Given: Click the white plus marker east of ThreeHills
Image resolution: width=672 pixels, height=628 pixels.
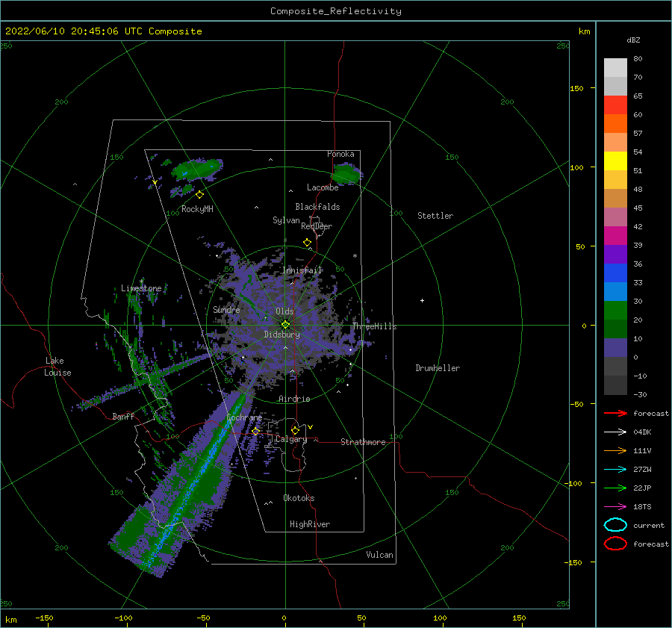Looking at the screenshot, I should click(422, 300).
